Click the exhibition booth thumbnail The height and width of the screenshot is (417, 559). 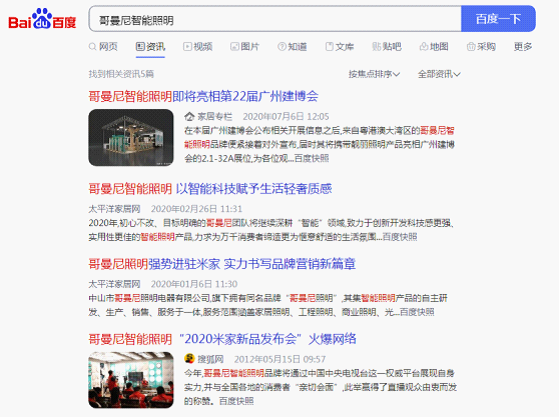coord(131,138)
